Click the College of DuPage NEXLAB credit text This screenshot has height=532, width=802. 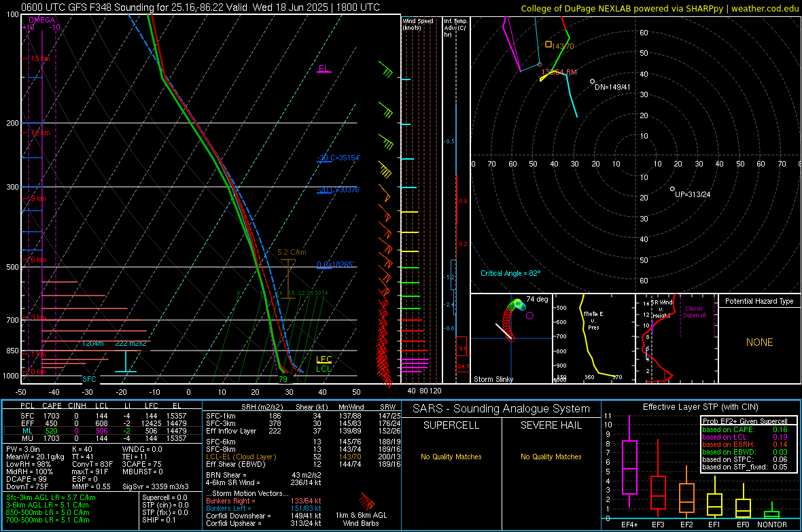coord(659,9)
